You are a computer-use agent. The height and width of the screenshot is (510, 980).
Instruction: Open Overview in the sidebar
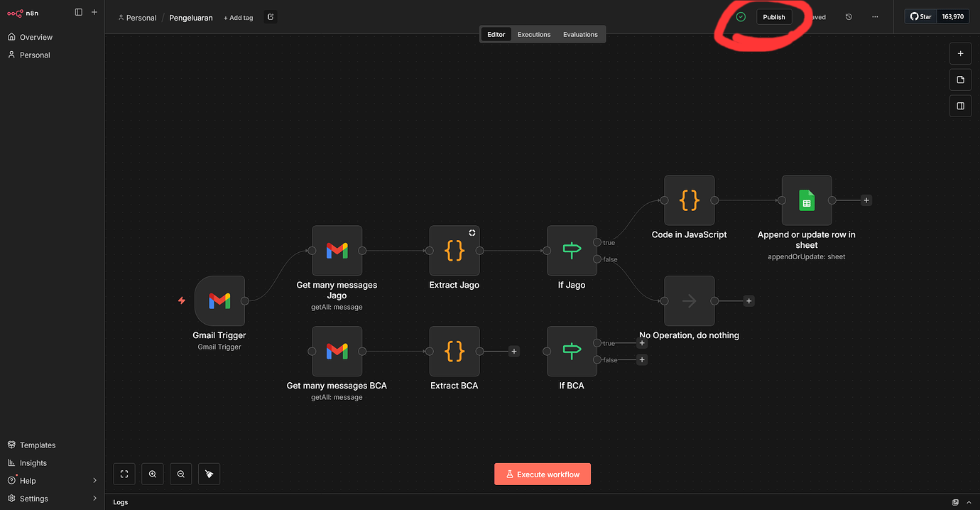pyautogui.click(x=36, y=37)
